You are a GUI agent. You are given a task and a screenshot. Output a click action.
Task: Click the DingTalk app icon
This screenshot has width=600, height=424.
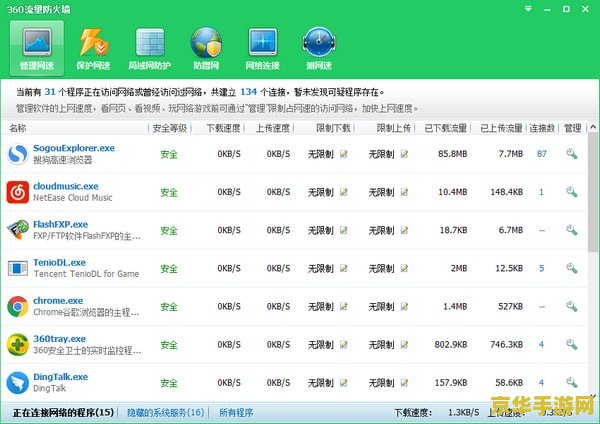[18, 383]
